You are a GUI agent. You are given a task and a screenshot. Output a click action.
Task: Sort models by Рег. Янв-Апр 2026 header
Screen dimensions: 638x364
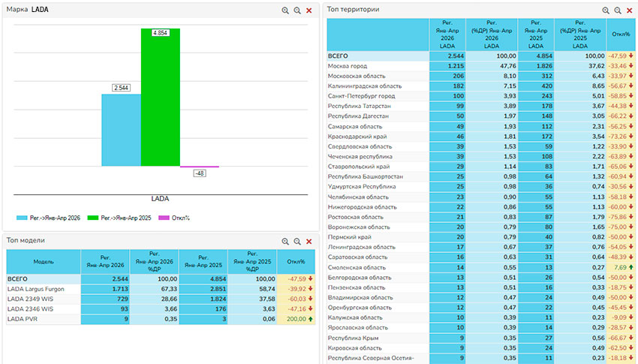point(105,261)
